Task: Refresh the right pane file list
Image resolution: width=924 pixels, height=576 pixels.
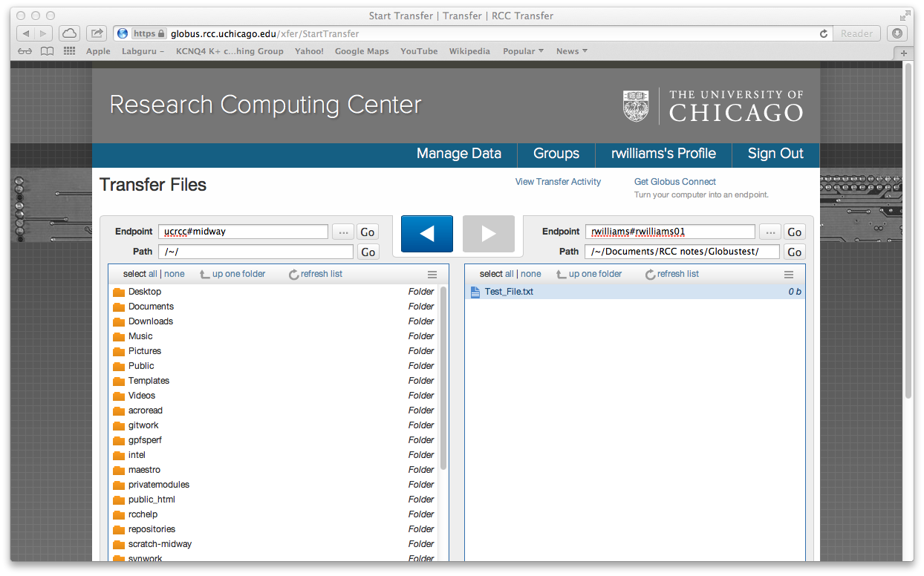Action: (672, 274)
